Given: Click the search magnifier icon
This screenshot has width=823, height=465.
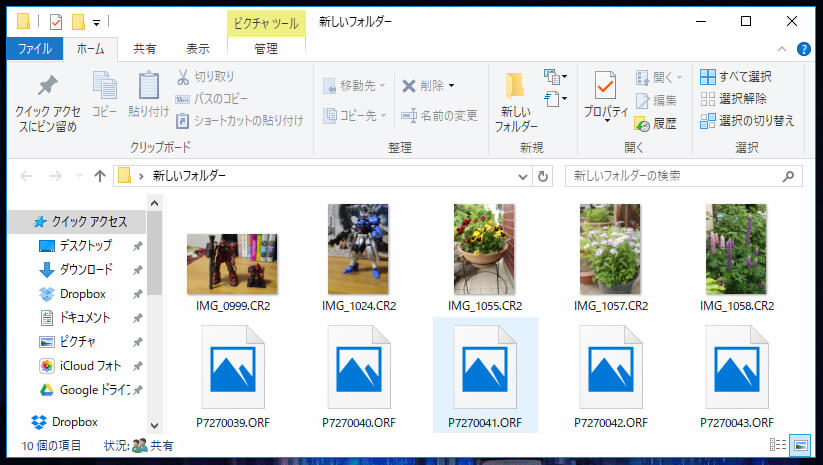Looking at the screenshot, I should pyautogui.click(x=788, y=177).
